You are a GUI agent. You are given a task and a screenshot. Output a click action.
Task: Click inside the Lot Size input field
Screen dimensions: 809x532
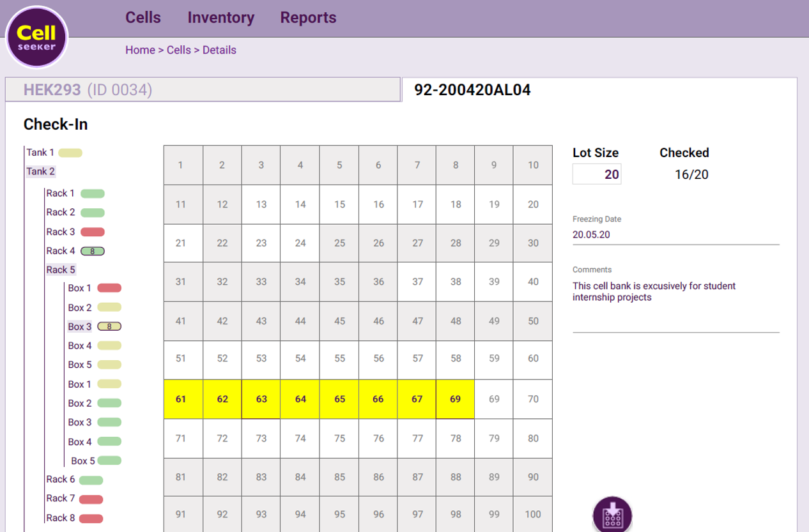596,174
